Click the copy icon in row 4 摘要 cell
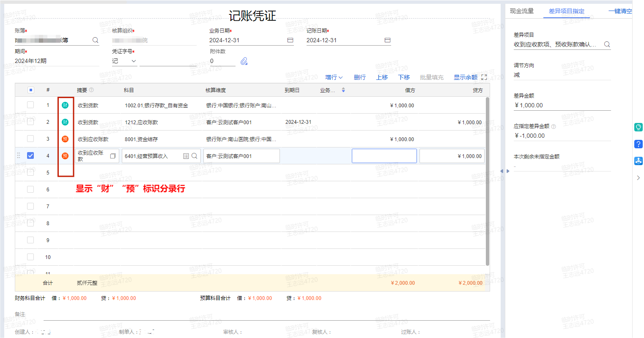 [113, 156]
